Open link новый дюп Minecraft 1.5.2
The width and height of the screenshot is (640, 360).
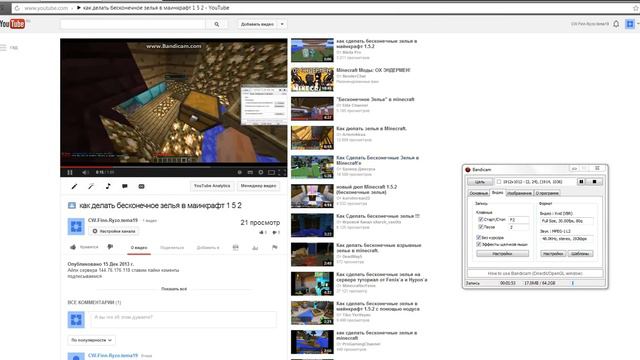pos(367,189)
